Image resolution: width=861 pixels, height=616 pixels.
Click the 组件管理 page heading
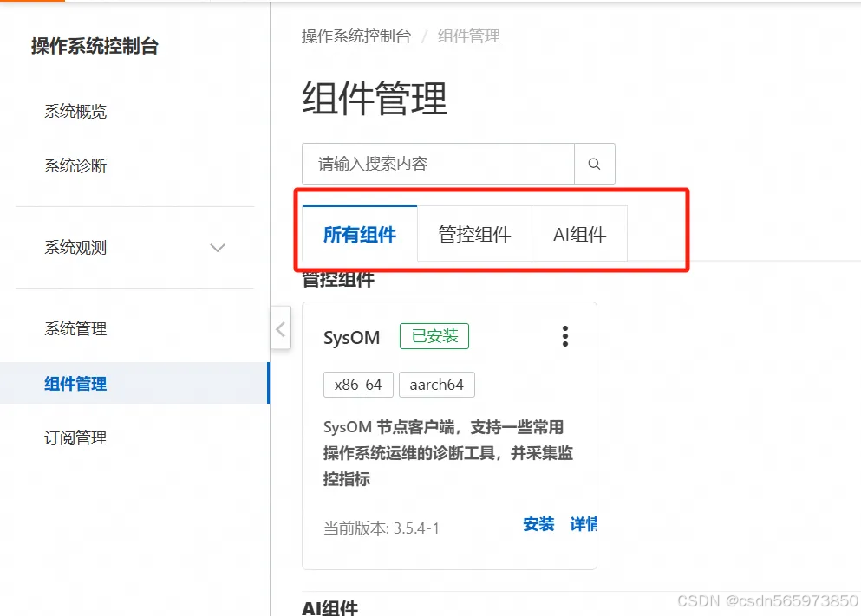[x=375, y=98]
